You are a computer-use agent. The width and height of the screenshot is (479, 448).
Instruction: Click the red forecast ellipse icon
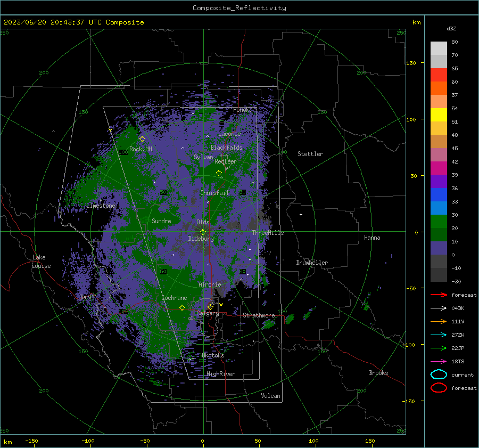[439, 388]
